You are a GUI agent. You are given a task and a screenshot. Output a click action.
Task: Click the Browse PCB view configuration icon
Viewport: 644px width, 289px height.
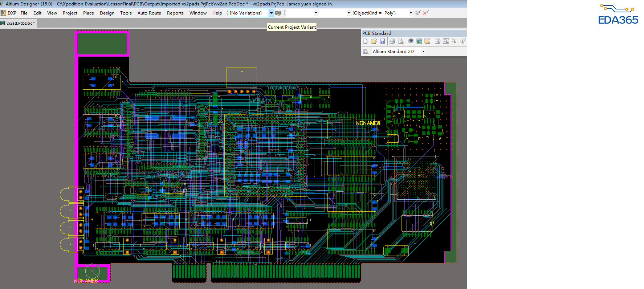tap(366, 52)
